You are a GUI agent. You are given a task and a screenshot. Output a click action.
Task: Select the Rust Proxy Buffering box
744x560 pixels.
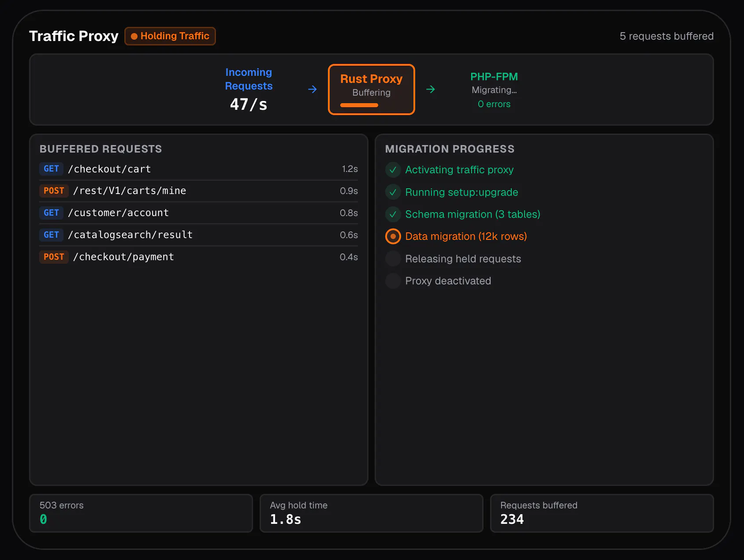pos(372,90)
